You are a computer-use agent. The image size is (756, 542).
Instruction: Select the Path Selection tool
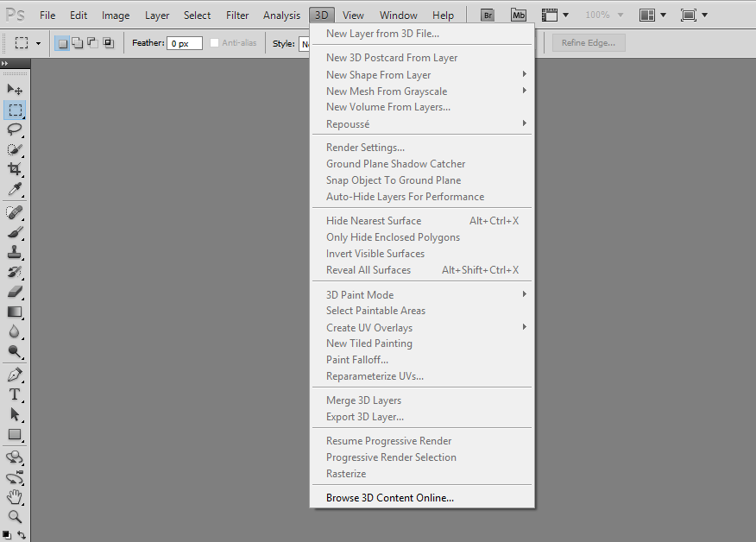click(15, 414)
